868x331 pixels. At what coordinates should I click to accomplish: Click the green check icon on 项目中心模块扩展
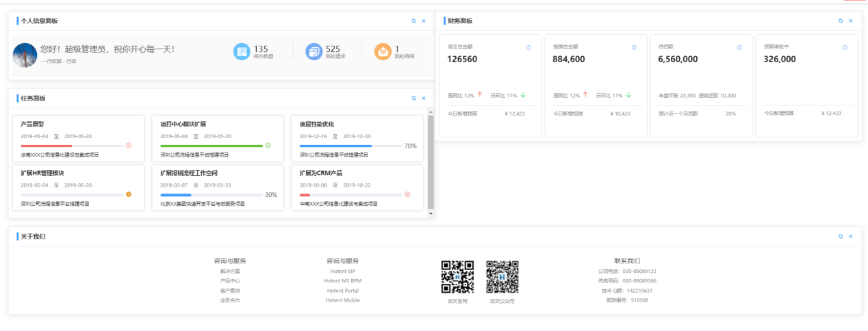point(268,146)
